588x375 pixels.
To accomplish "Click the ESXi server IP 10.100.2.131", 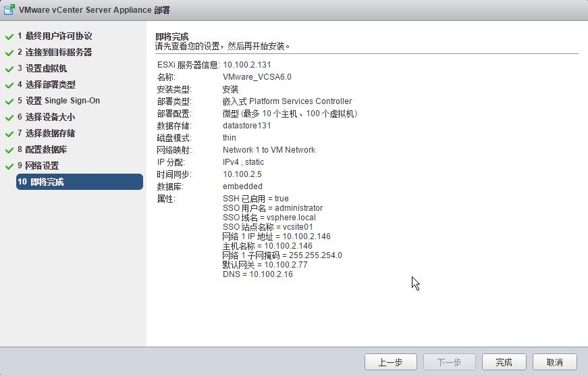I will tap(247, 65).
